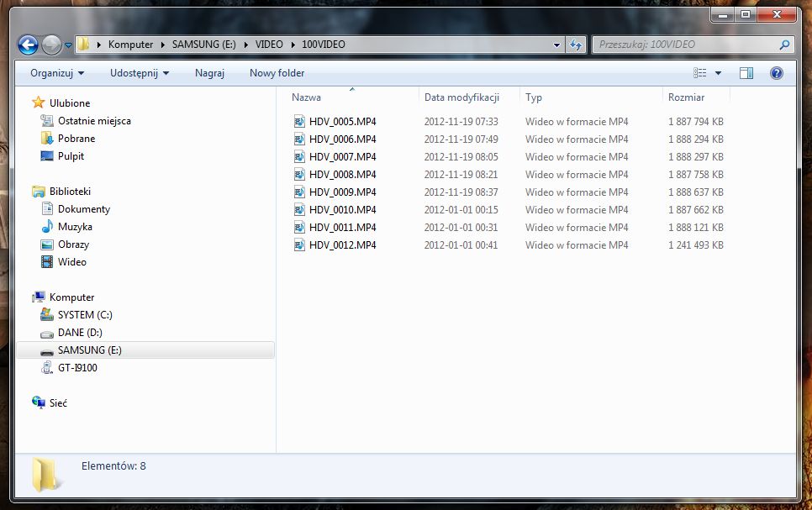This screenshot has height=510, width=812.
Task: Select Biblioteki icon in sidebar
Action: pyautogui.click(x=39, y=192)
